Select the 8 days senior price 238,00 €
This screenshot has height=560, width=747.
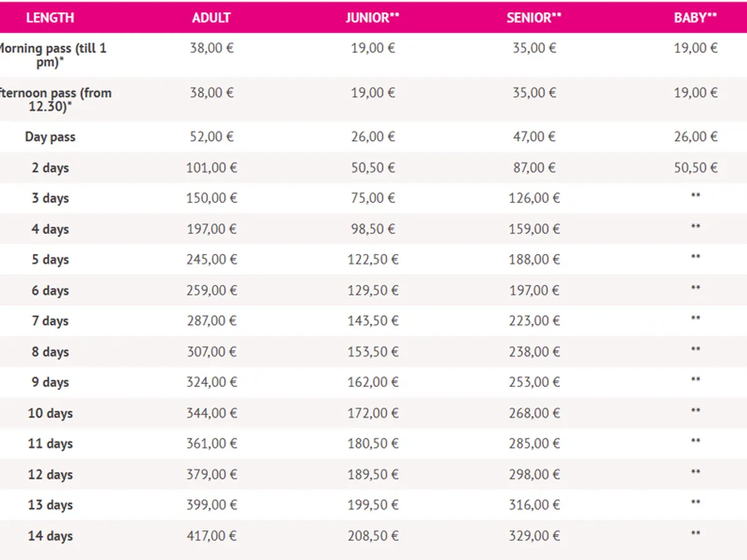click(534, 352)
